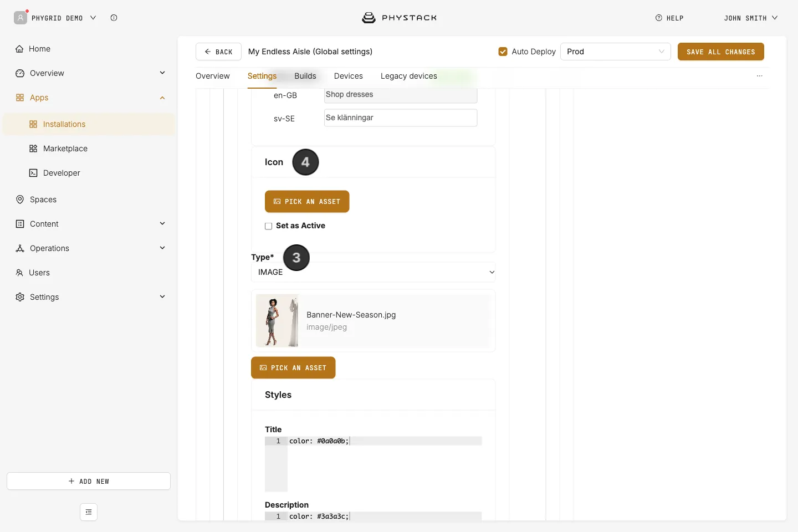Expand the Operations section chevron
Image resolution: width=798 pixels, height=532 pixels.
[x=162, y=248]
